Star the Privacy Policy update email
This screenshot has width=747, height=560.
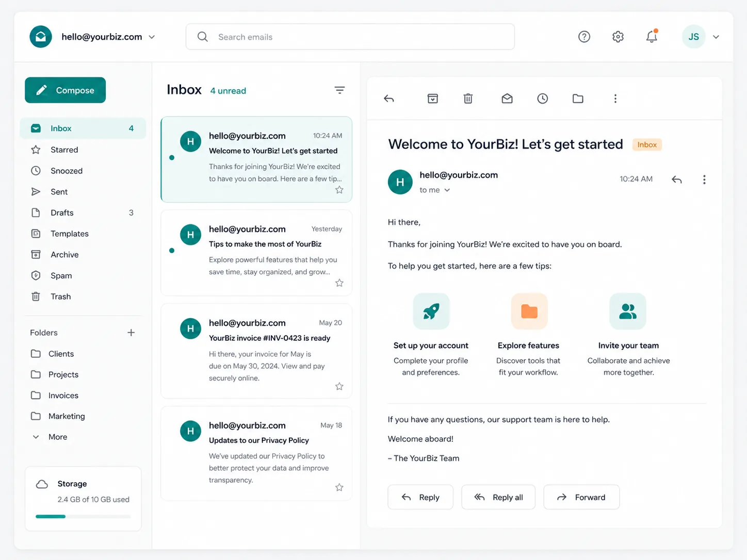pos(339,487)
